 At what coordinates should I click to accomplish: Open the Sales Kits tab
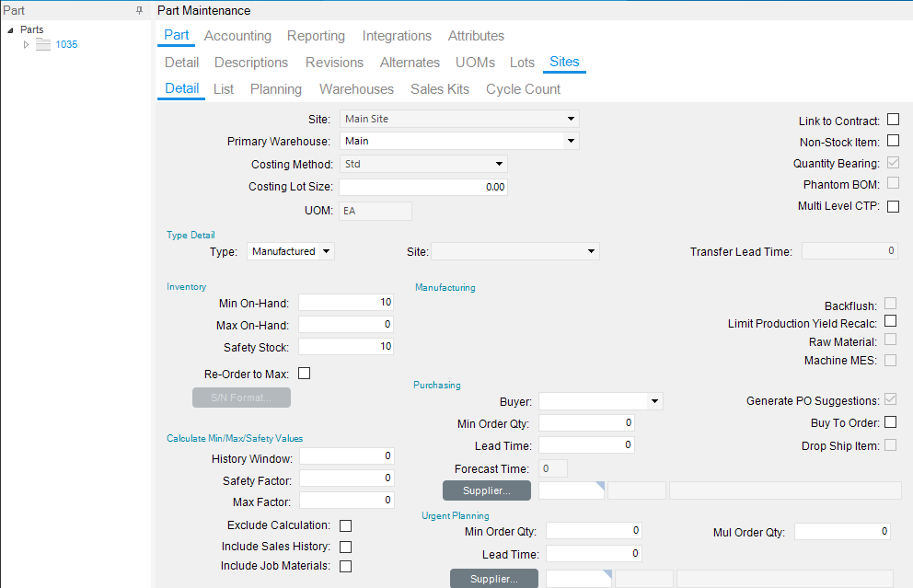(x=440, y=89)
